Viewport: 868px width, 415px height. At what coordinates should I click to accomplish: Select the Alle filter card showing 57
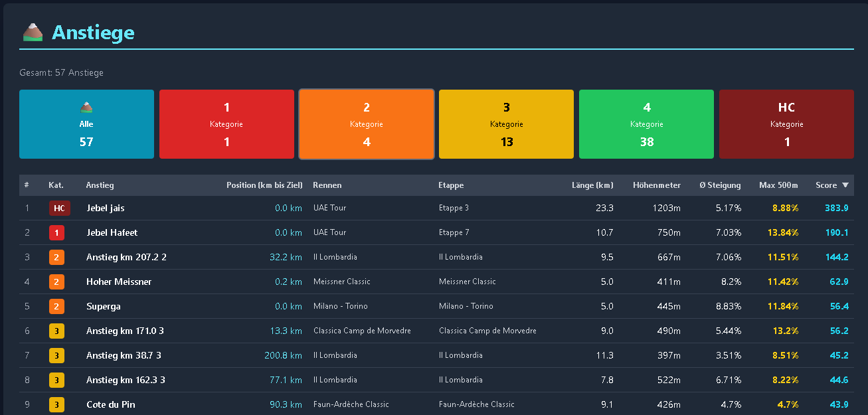(86, 124)
